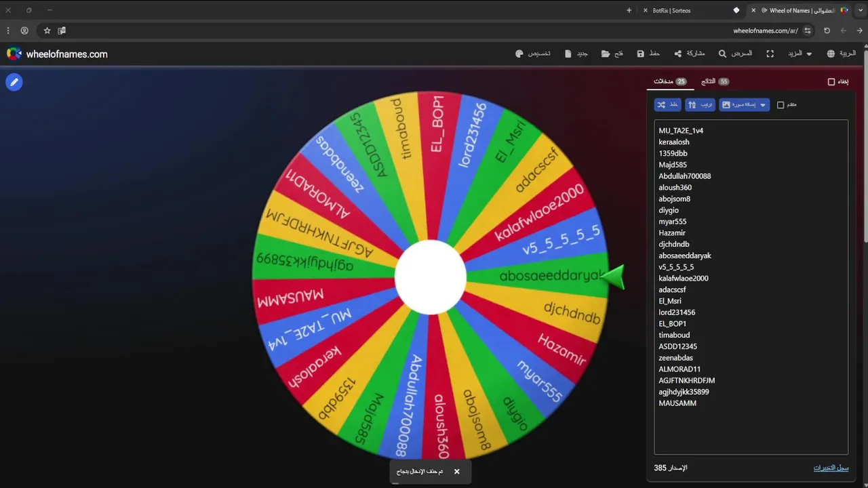Image resolution: width=868 pixels, height=488 pixels.
Task: Open the changelog link (سجل التغييرات)
Action: (831, 468)
